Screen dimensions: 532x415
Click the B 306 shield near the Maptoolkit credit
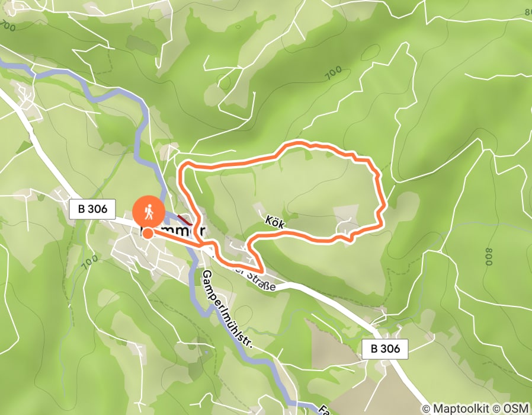point(385,349)
